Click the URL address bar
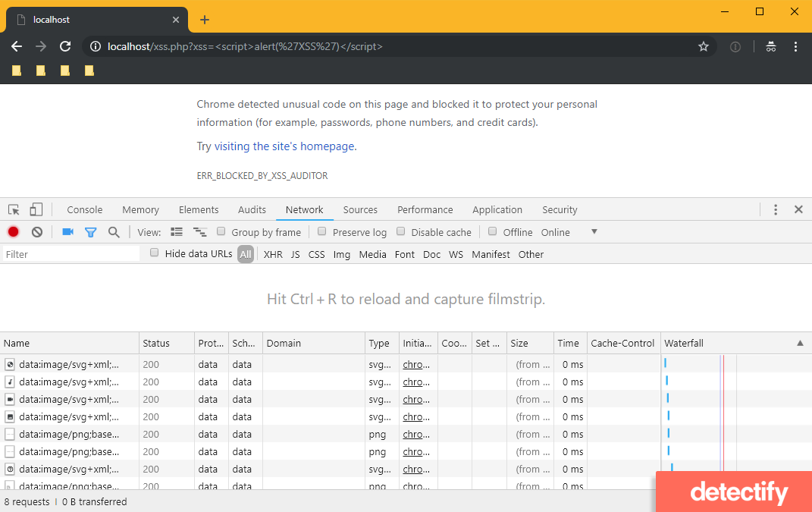This screenshot has height=512, width=812. [x=399, y=46]
